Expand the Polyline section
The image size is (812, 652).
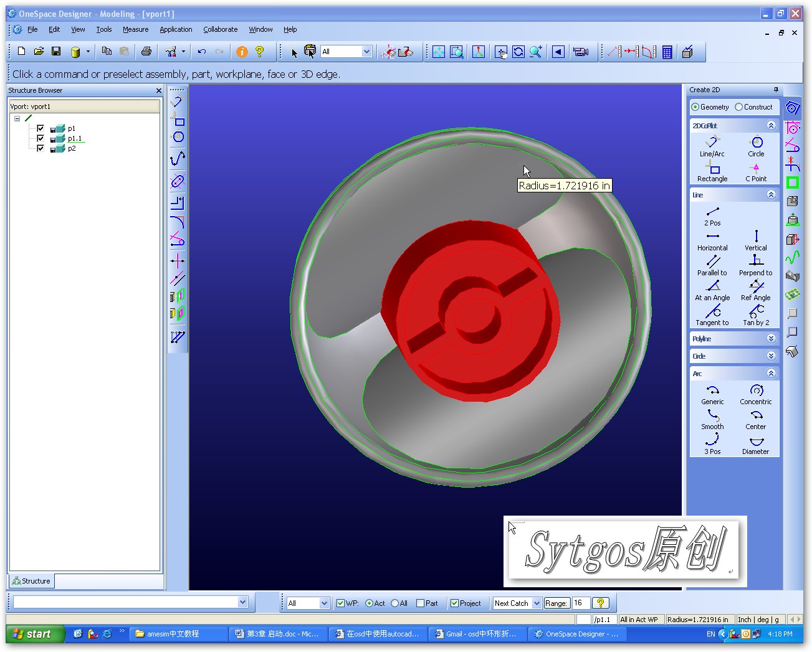771,338
